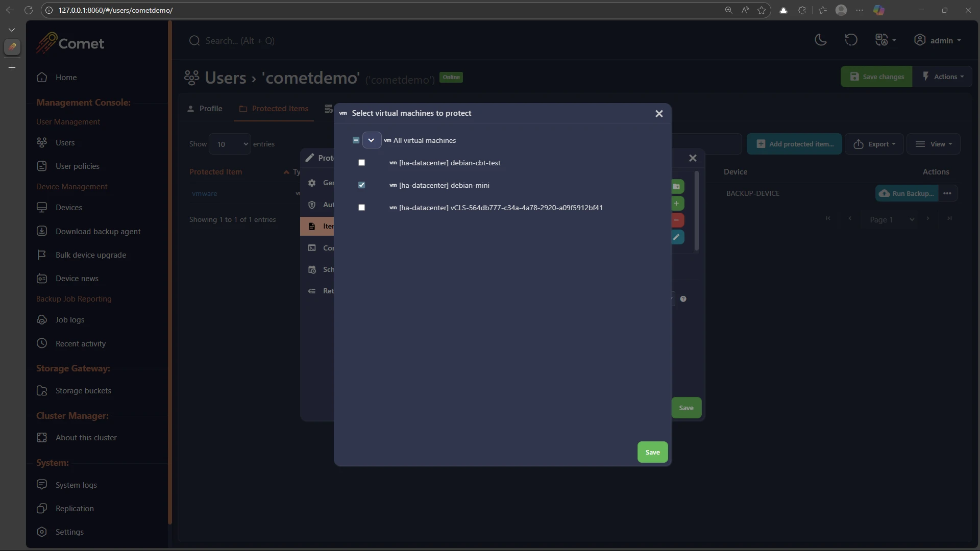Open the server selector dropdown icon
980x551 pixels.
(886, 40)
